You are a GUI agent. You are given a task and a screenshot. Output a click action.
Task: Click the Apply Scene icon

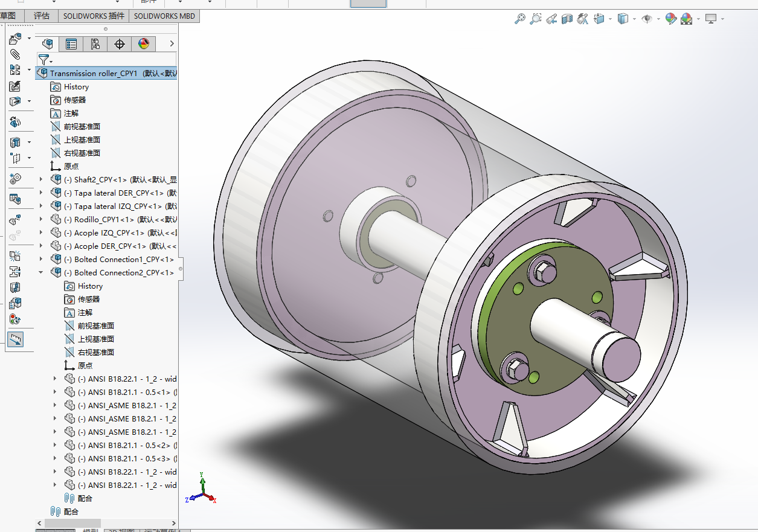687,19
